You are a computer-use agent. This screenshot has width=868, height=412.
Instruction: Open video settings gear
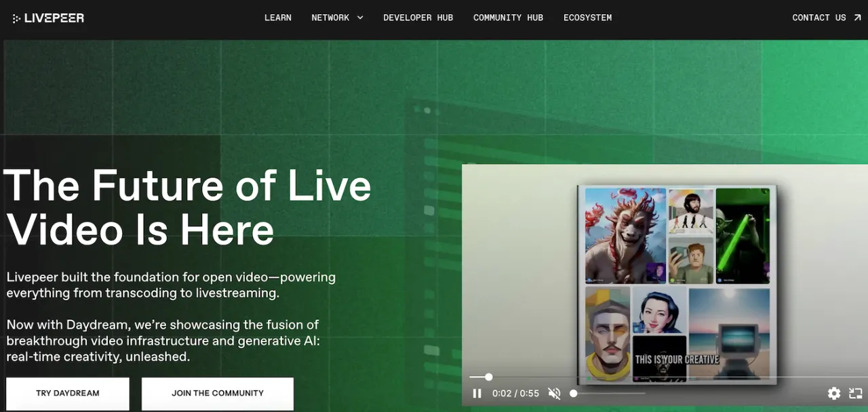point(834,394)
